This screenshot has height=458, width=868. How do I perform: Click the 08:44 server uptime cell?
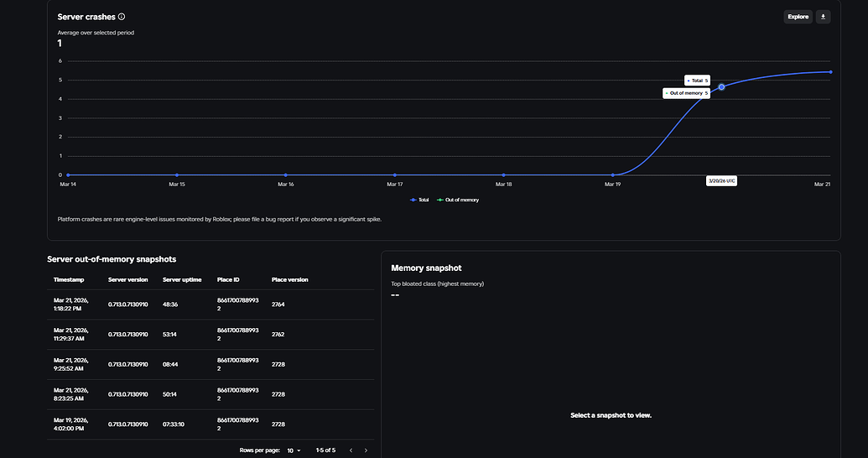(x=170, y=364)
